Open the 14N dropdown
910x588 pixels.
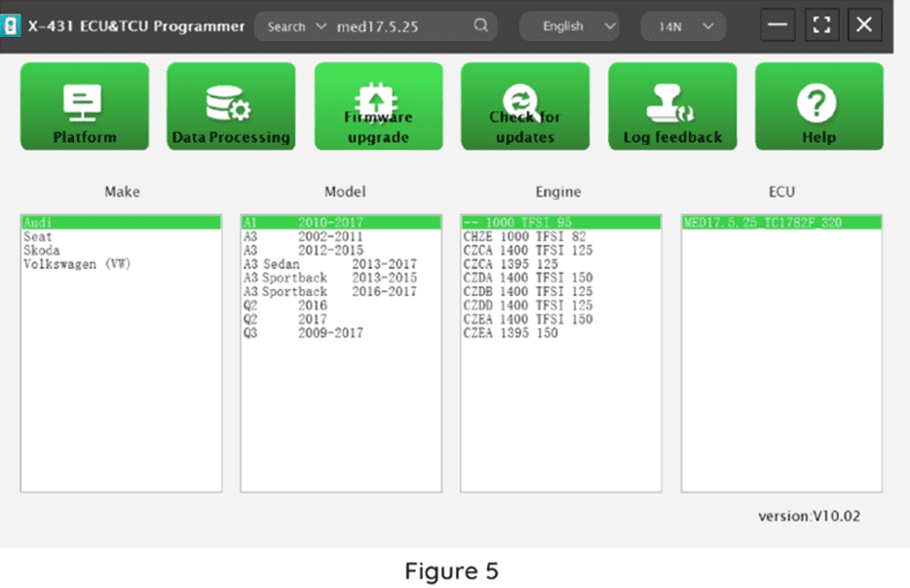(683, 26)
